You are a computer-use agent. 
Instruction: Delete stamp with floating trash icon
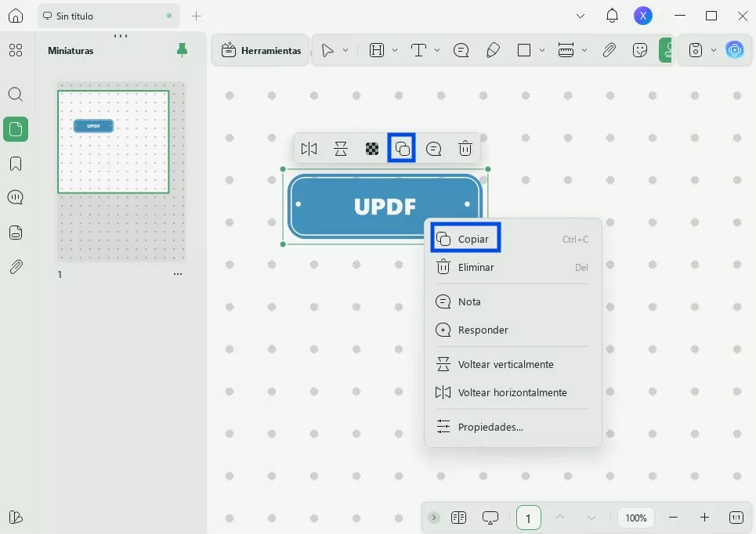click(465, 149)
